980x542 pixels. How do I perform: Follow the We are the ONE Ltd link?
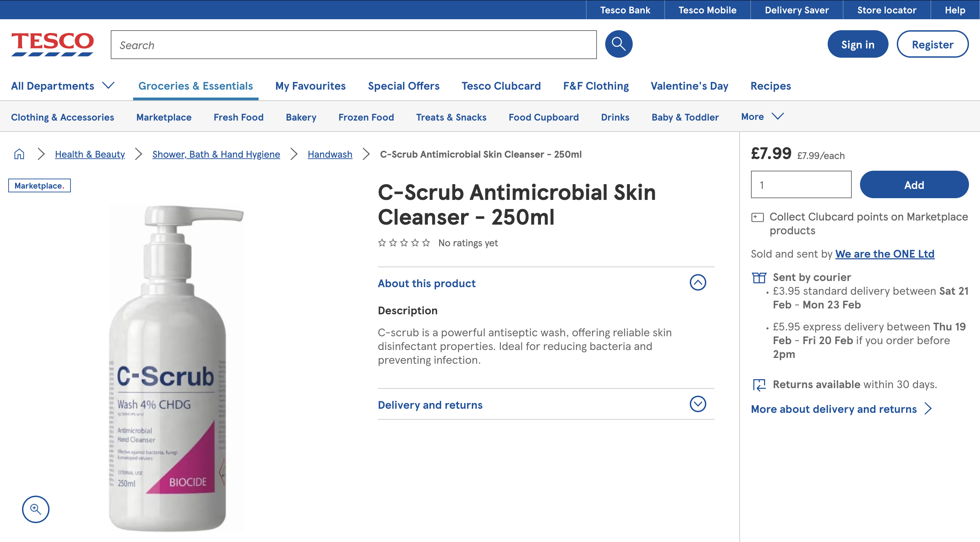[x=884, y=253]
